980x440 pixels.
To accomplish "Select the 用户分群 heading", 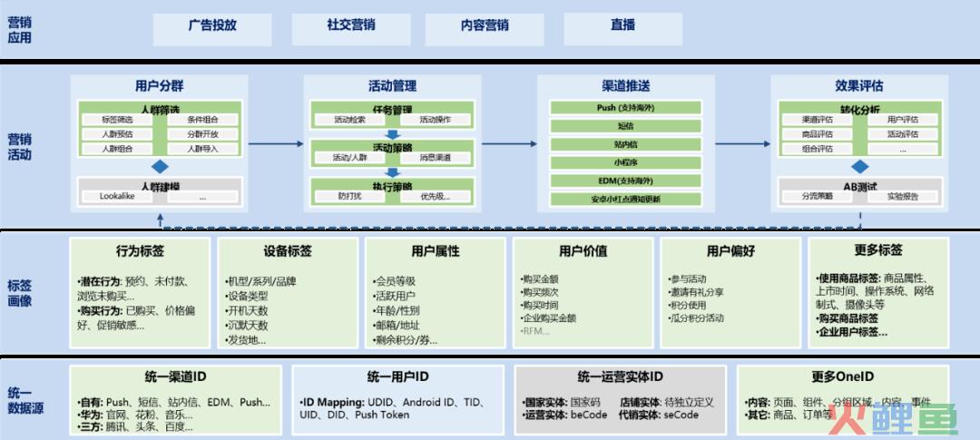I will pyautogui.click(x=160, y=86).
